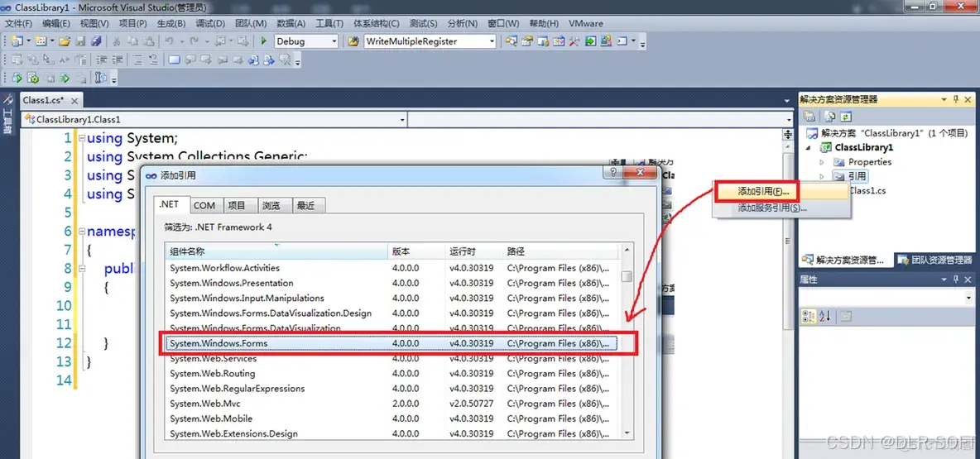Viewport: 980px width, 459px height.
Task: Click the Open File folder icon
Action: pyautogui.click(x=65, y=41)
